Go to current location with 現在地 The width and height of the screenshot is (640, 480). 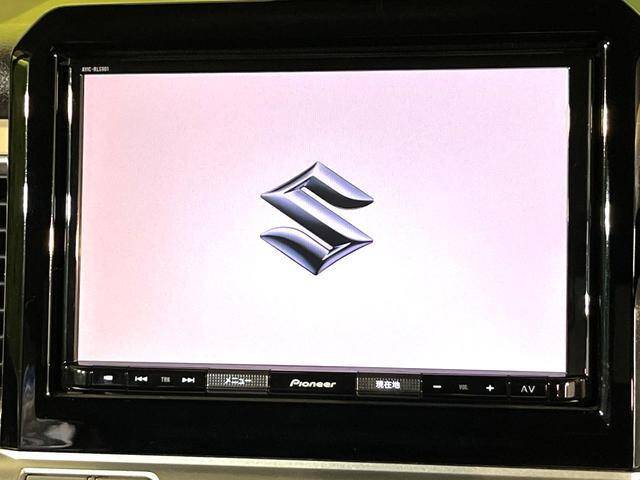(x=388, y=384)
